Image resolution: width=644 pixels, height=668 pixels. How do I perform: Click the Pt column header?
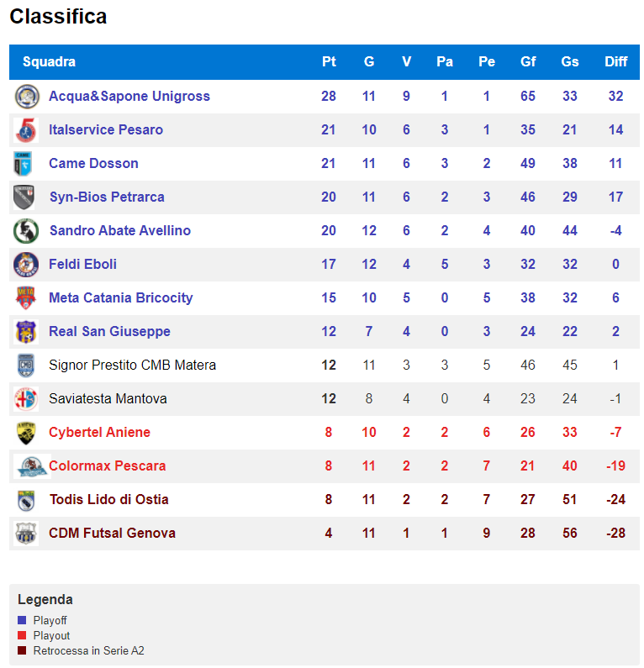click(x=329, y=62)
